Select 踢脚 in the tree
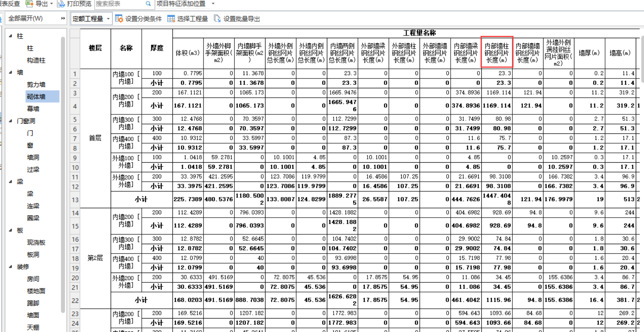The height and width of the screenshot is (332, 644). [33, 303]
